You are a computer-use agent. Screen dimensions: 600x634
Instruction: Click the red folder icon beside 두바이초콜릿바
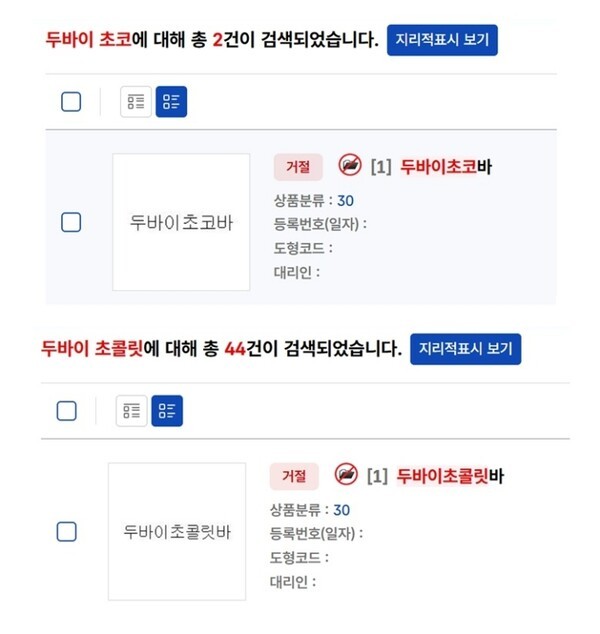(346, 475)
